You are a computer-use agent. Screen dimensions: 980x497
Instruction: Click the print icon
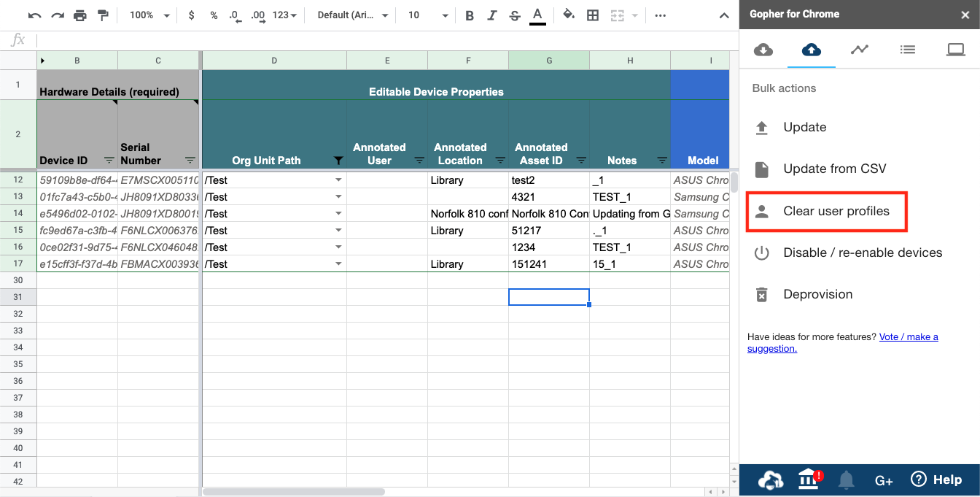[80, 15]
